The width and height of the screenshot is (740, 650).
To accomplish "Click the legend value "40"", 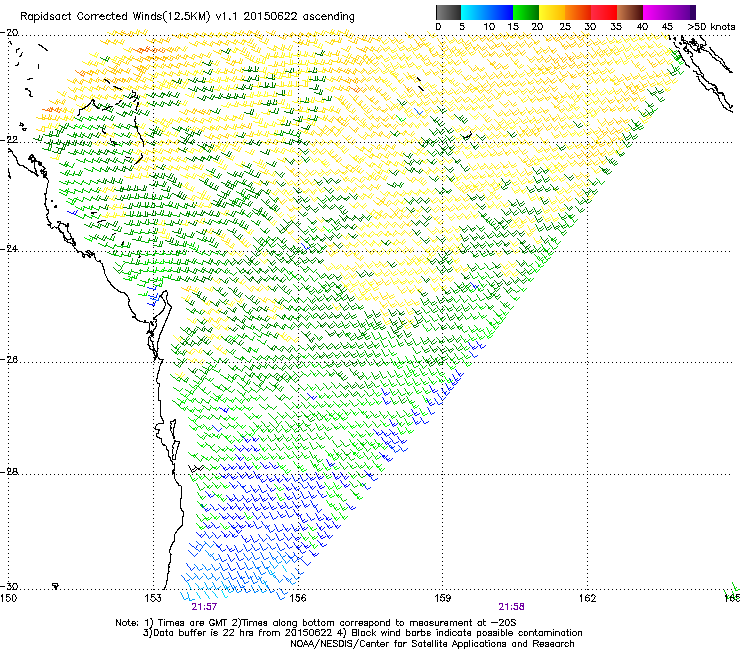I will [x=642, y=27].
